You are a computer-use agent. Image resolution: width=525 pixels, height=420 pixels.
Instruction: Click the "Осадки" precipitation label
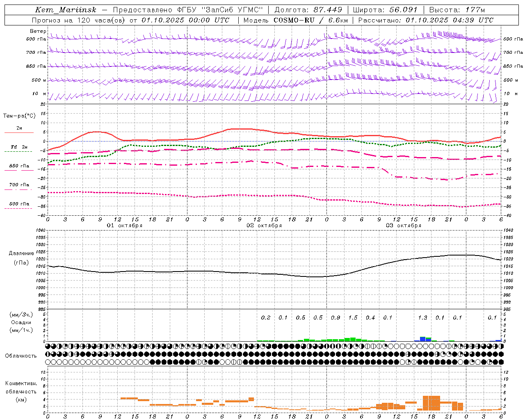(x=21, y=322)
